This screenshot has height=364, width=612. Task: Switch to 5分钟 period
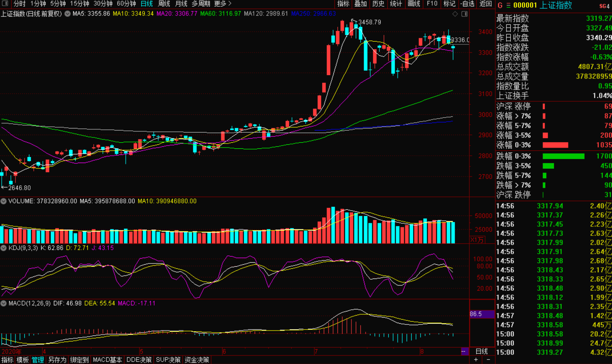(58, 4)
